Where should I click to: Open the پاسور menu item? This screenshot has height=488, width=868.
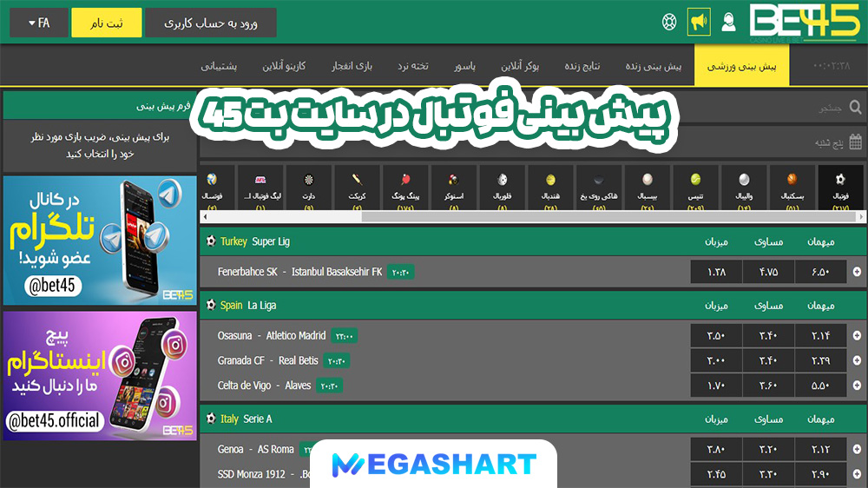coord(465,66)
